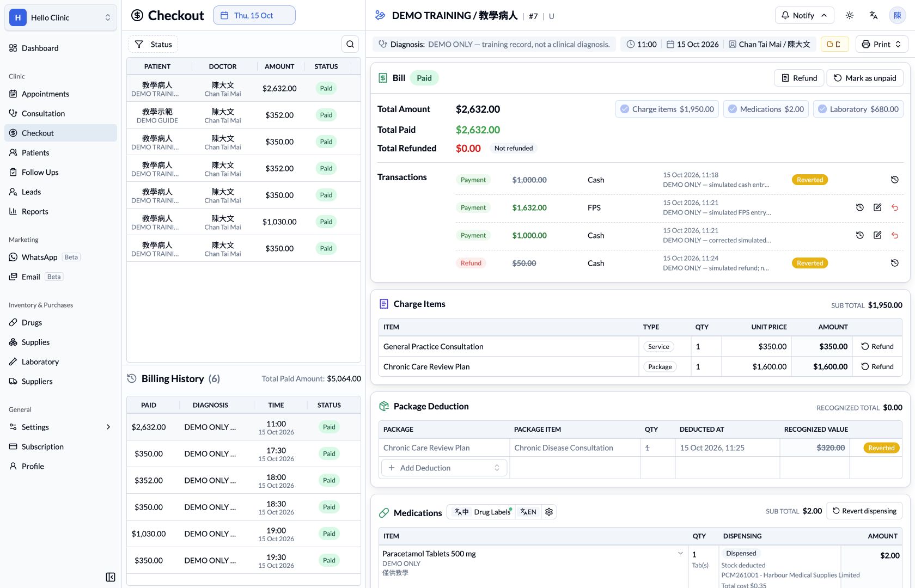The width and height of the screenshot is (915, 588).
Task: Open drug label settings gear icon
Action: (x=549, y=512)
